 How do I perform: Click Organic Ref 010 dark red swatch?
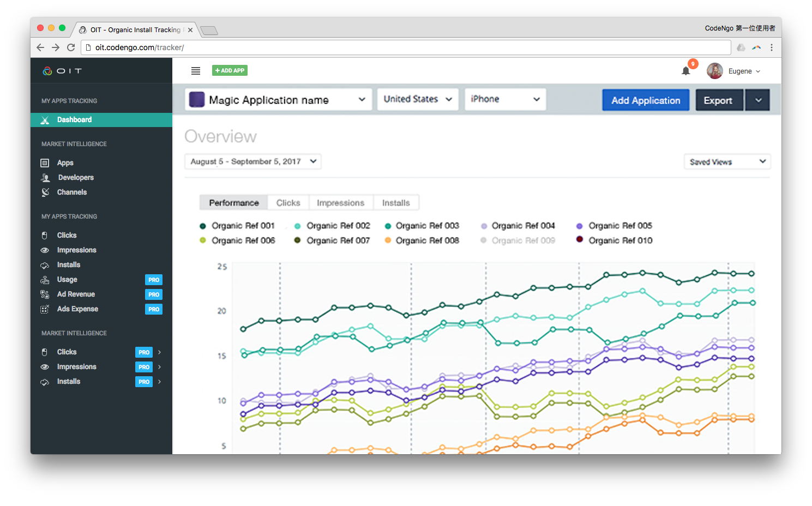pos(579,239)
